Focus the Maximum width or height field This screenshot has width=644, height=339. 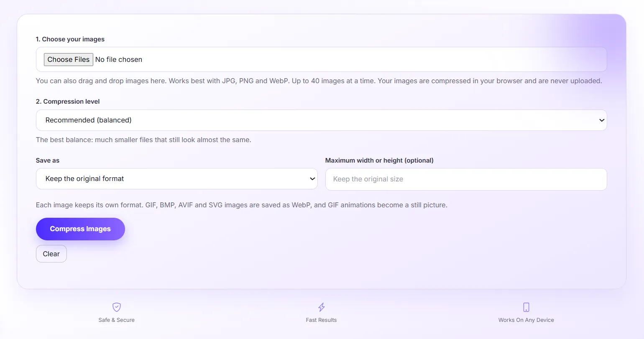click(466, 179)
